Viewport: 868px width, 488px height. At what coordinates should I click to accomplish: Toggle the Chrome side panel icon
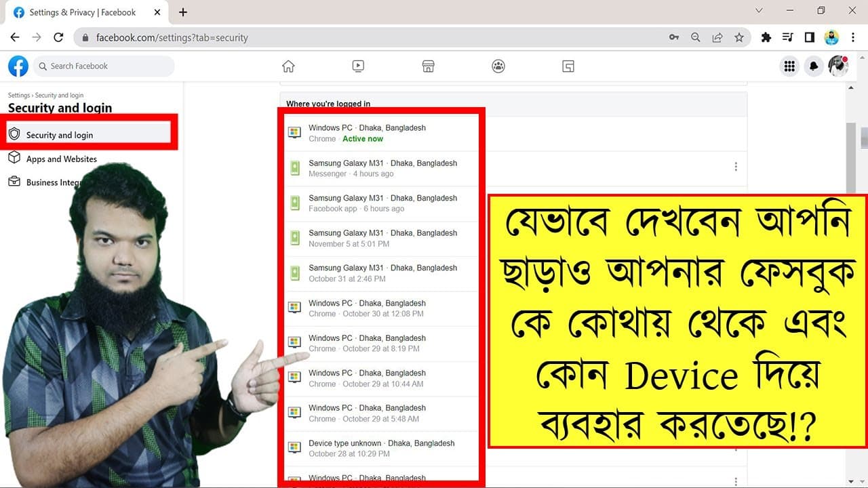pyautogui.click(x=810, y=37)
